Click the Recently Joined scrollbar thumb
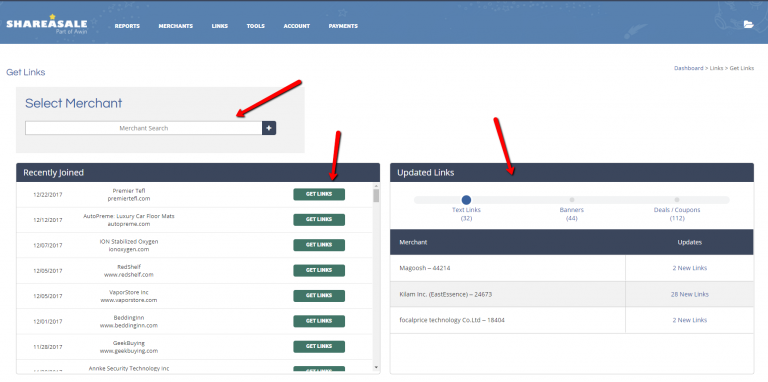Viewport: 768px width, 382px height. point(376,195)
